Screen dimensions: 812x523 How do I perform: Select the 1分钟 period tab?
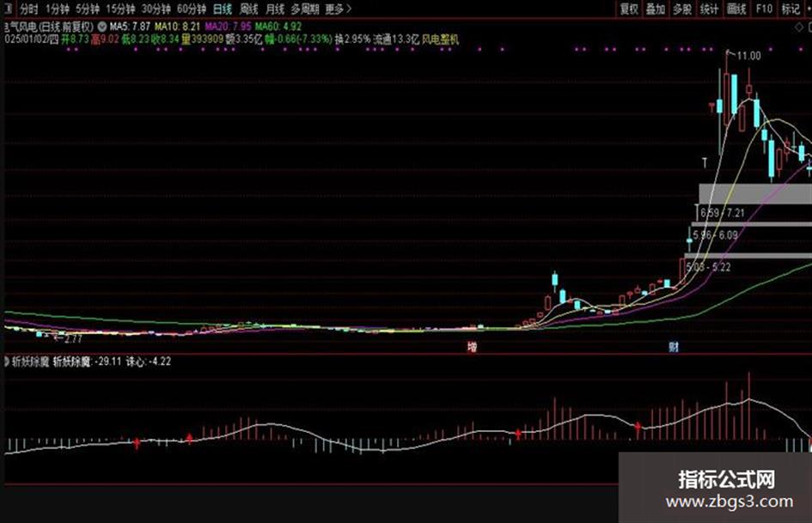(x=57, y=9)
